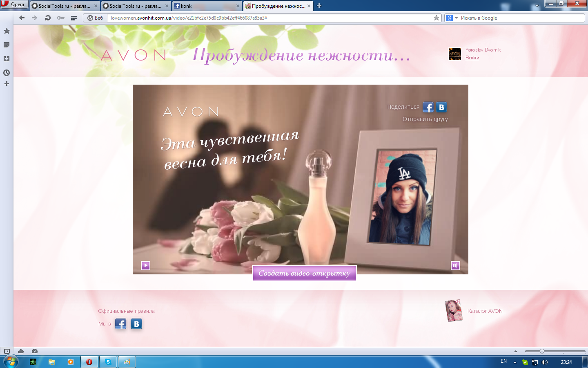Close the konk tab

(238, 6)
